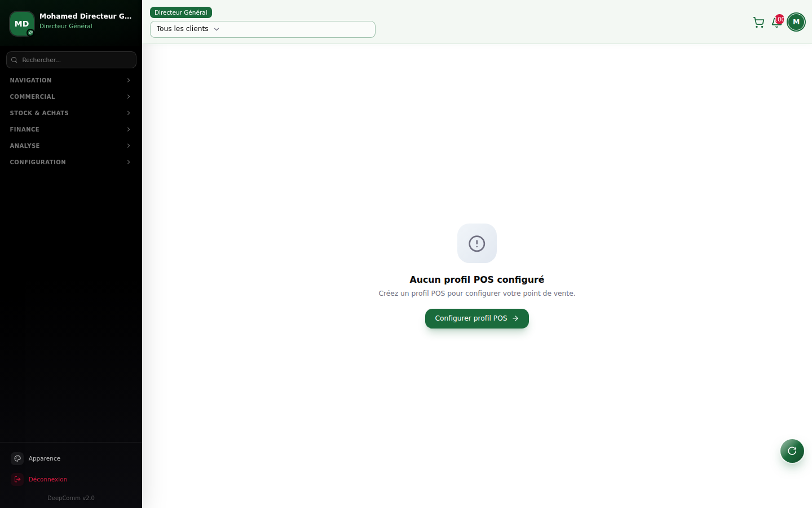Expand the STOCK & ACHATS section
The height and width of the screenshot is (508, 812).
71,113
